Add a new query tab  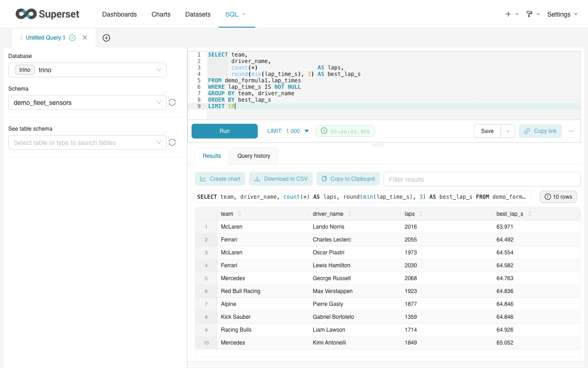click(x=106, y=38)
